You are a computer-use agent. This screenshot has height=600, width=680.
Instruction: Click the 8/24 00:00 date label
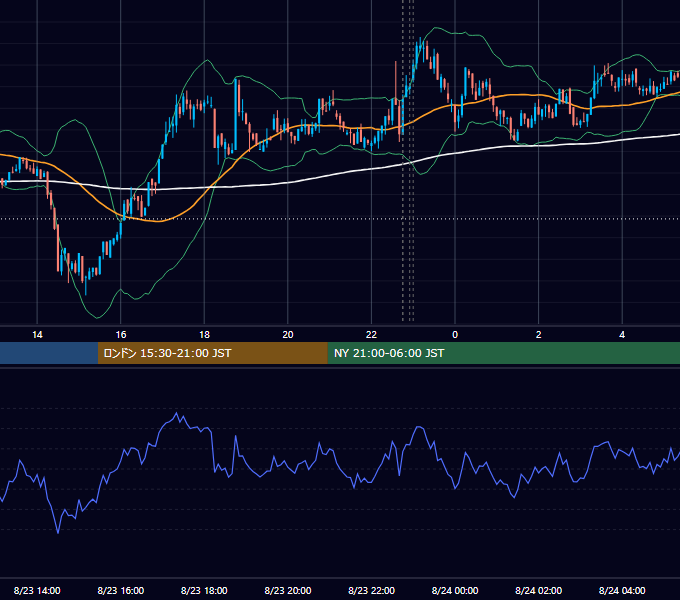point(455,590)
